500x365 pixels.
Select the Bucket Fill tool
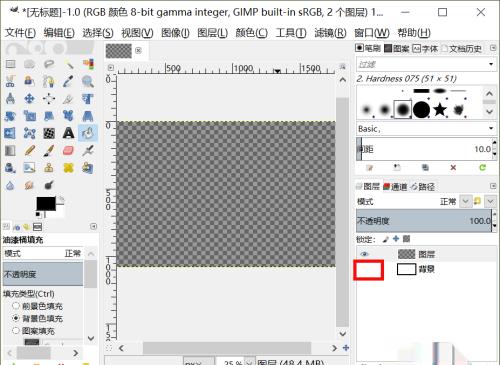(x=88, y=133)
